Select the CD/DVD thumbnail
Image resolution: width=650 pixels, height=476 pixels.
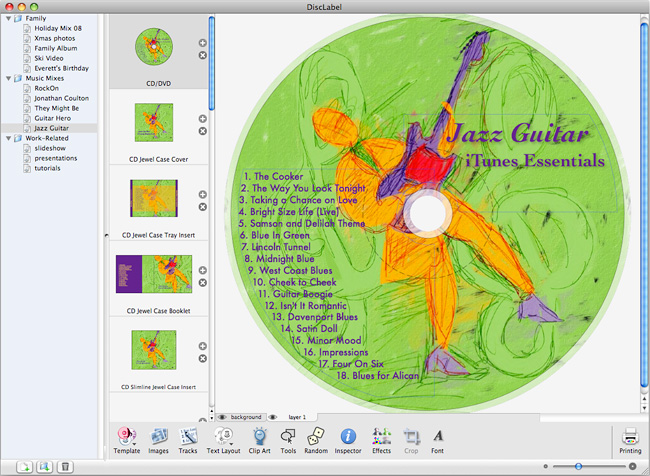pos(154,46)
